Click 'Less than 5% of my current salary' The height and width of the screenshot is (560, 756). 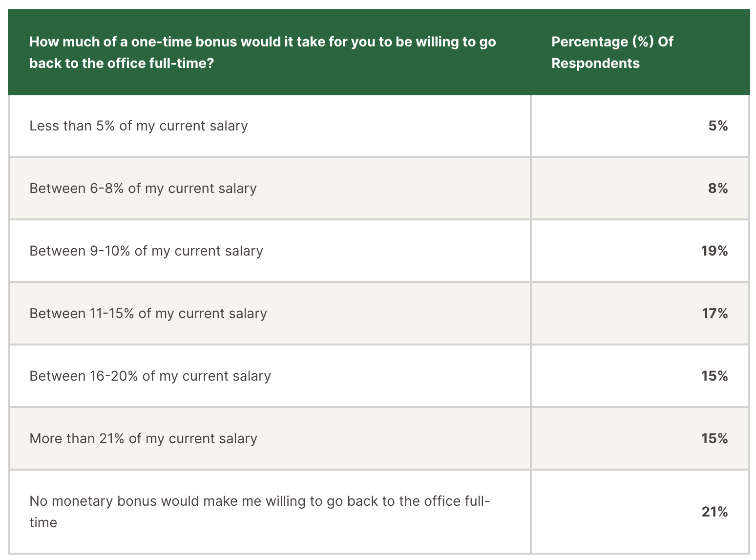point(139,126)
